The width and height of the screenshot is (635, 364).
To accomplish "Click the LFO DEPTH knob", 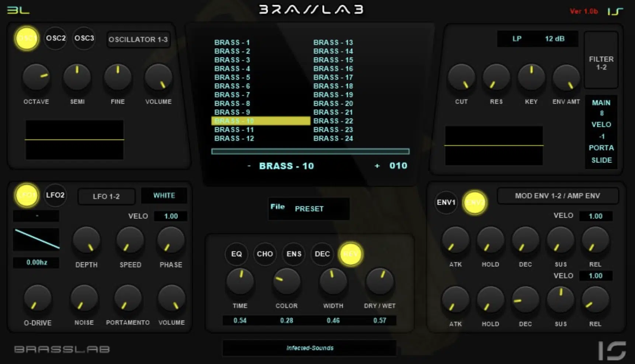I will (87, 241).
